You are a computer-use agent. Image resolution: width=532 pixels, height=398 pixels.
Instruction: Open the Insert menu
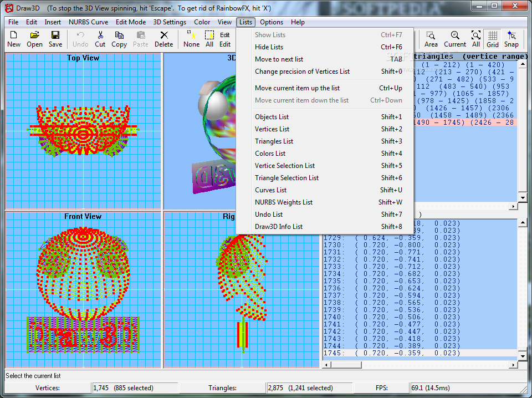pyautogui.click(x=53, y=22)
